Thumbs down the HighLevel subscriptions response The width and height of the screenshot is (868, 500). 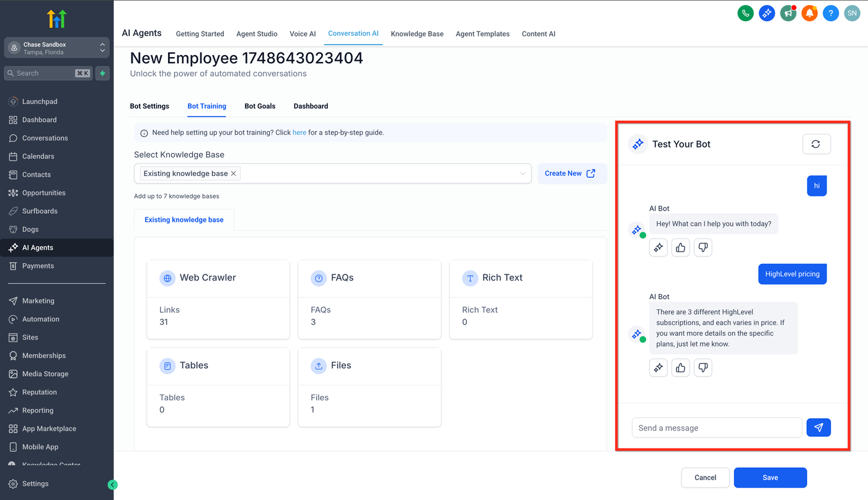tap(702, 368)
